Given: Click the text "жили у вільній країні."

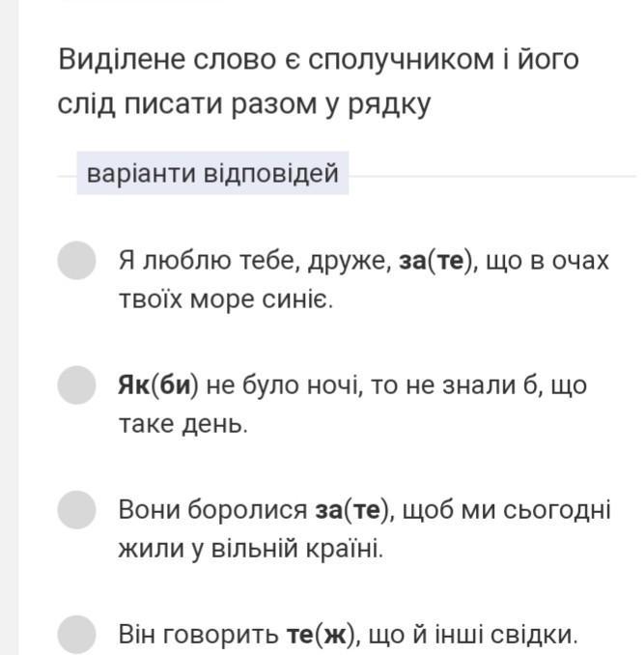Looking at the screenshot, I should (x=251, y=549).
